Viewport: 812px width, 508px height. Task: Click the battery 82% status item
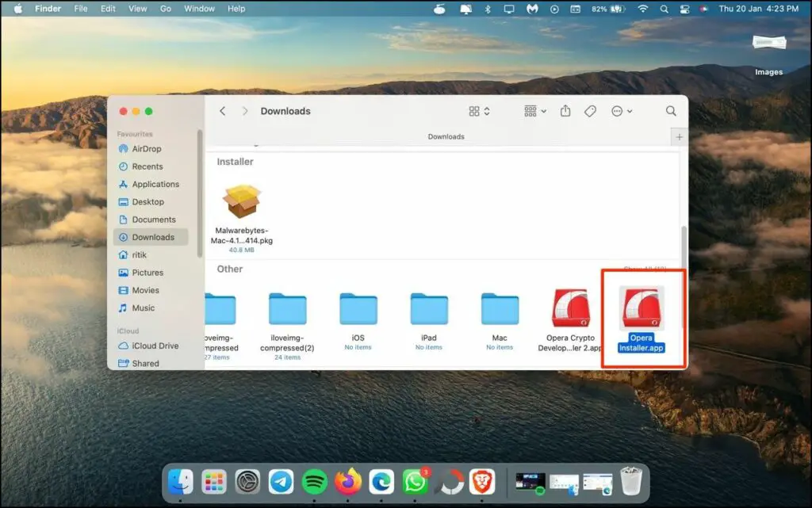coord(608,9)
